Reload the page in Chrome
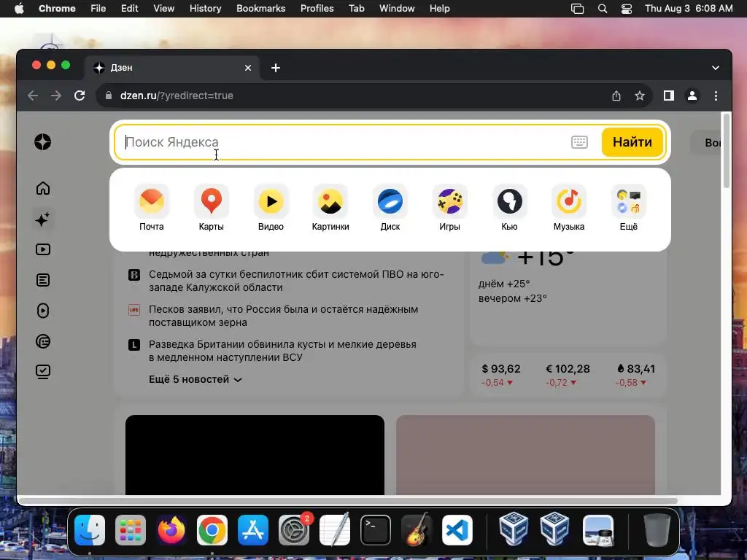Viewport: 747px width, 560px height. (x=80, y=96)
